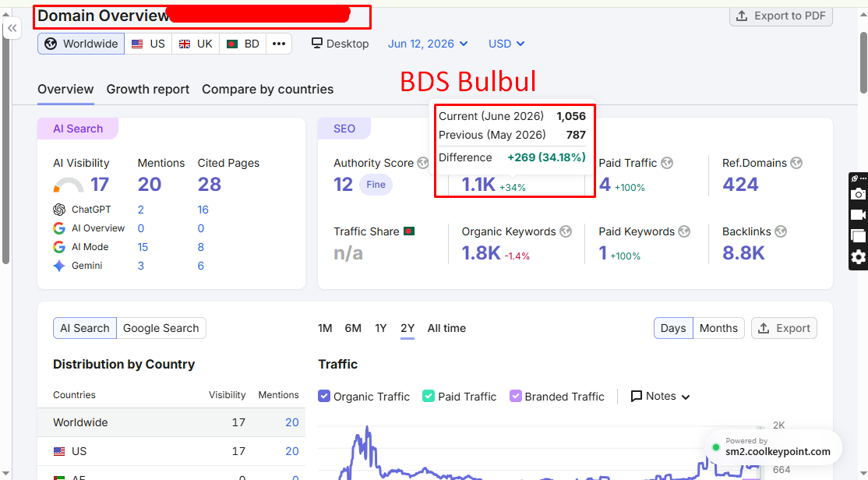This screenshot has height=480, width=868.
Task: Select the Worldwide database button
Action: point(81,44)
